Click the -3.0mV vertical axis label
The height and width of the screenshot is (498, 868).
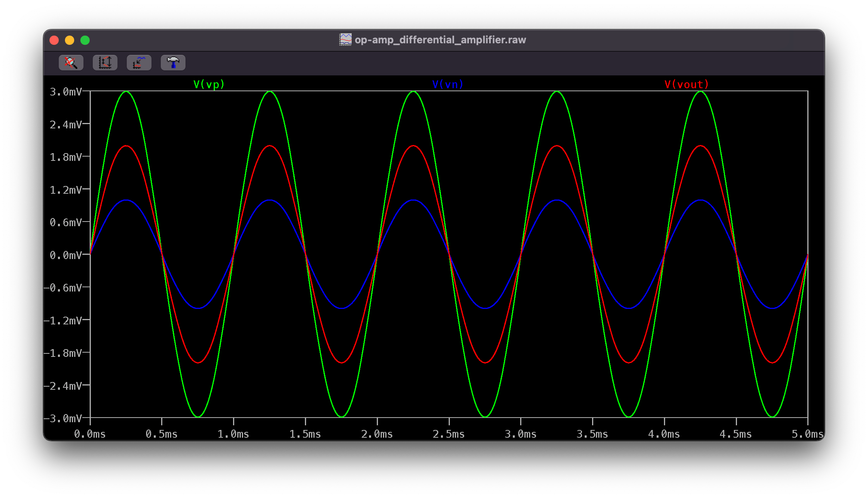pos(63,418)
